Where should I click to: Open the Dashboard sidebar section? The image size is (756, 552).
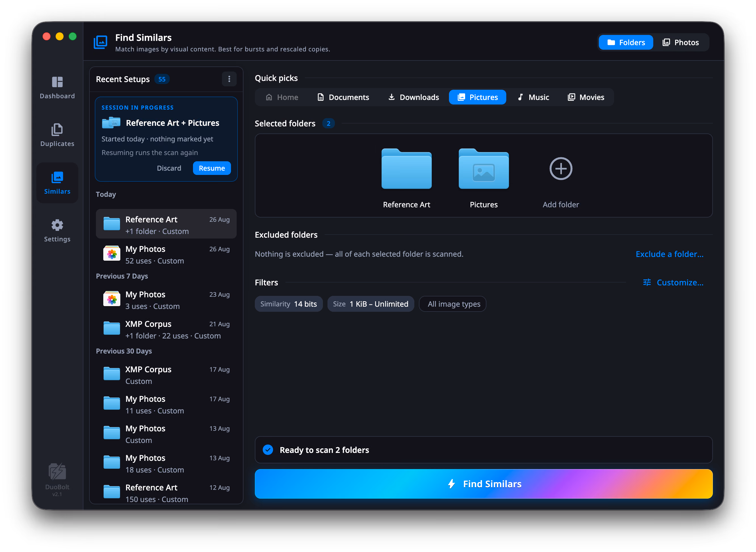57,87
